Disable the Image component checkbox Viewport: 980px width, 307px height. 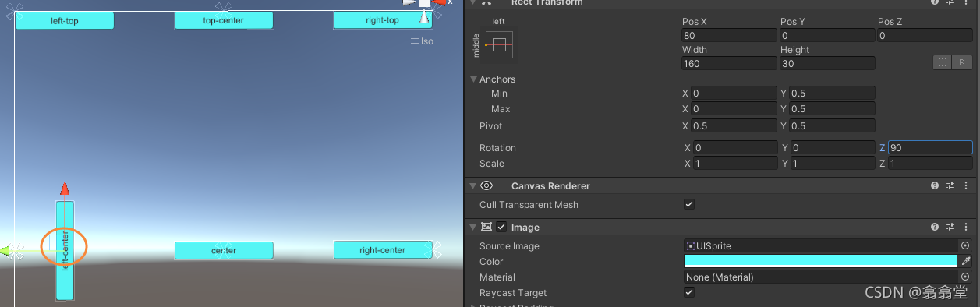(501, 228)
